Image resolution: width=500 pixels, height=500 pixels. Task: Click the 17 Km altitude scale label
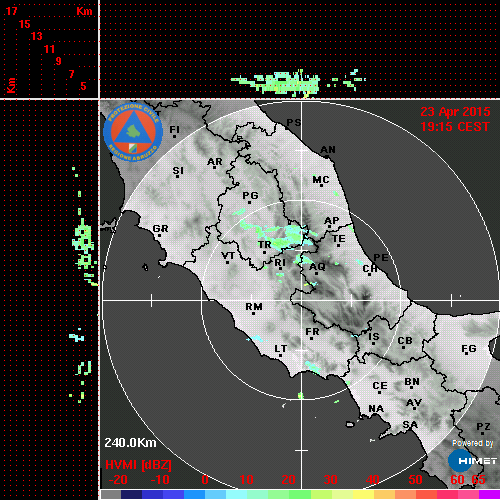coord(11,11)
